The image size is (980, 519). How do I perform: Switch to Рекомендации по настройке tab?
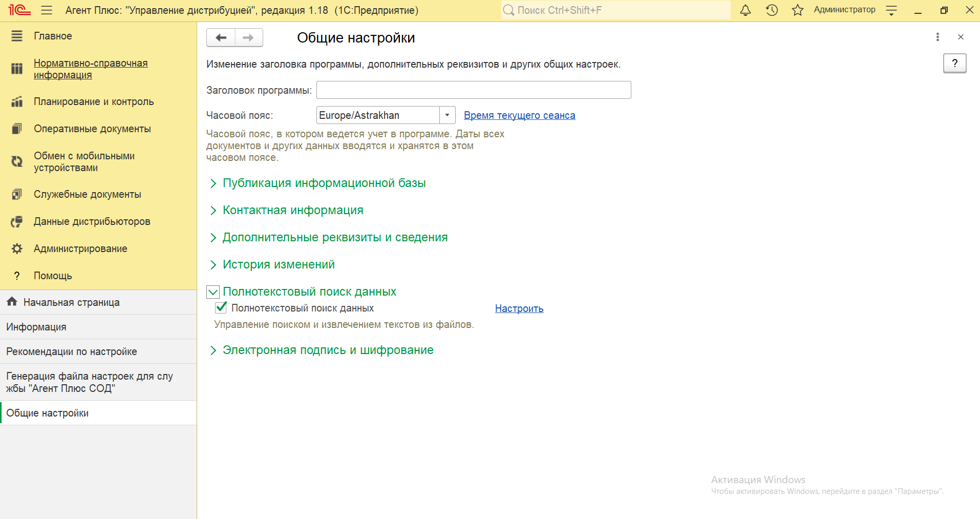tap(98, 351)
